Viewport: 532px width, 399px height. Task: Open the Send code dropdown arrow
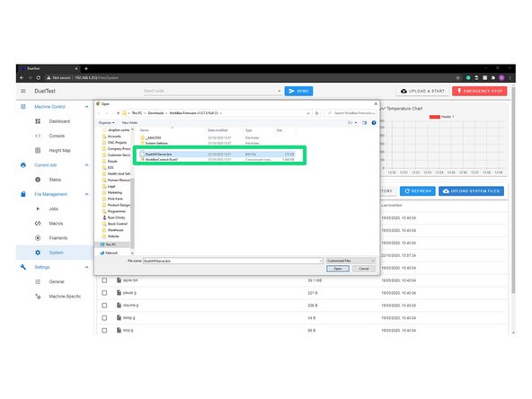click(x=279, y=91)
